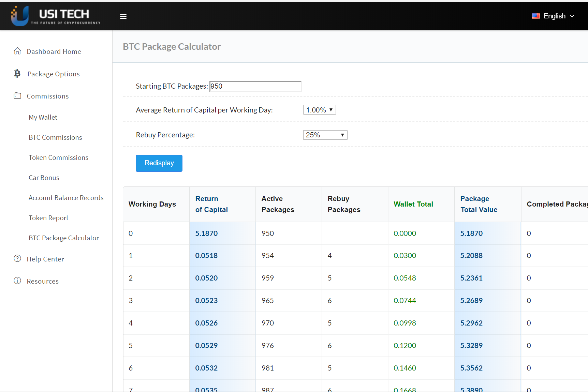Image resolution: width=588 pixels, height=392 pixels.
Task: Open Token Report page
Action: pyautogui.click(x=48, y=218)
